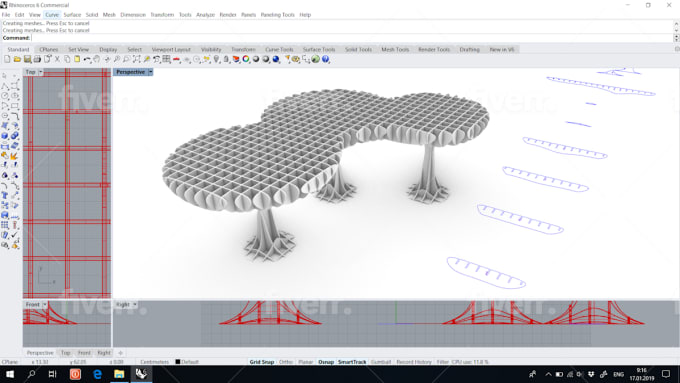Activate the Pan hand tool

coord(97,59)
